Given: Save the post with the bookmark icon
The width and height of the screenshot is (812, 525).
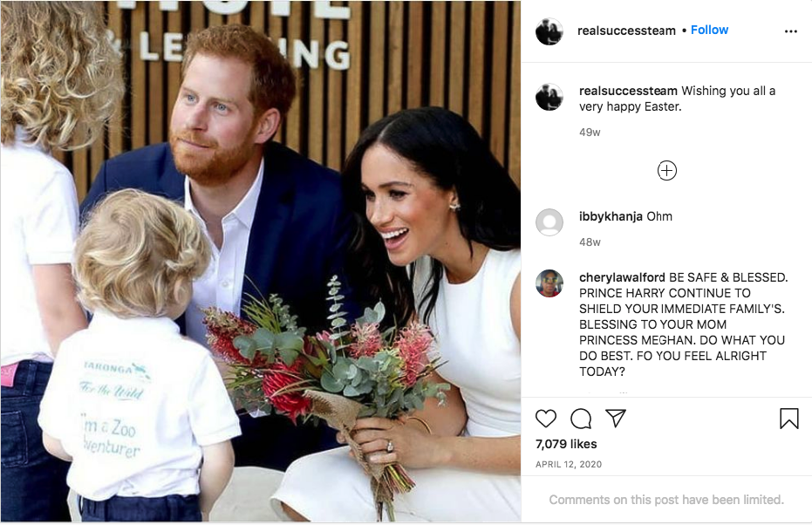Looking at the screenshot, I should tap(789, 419).
